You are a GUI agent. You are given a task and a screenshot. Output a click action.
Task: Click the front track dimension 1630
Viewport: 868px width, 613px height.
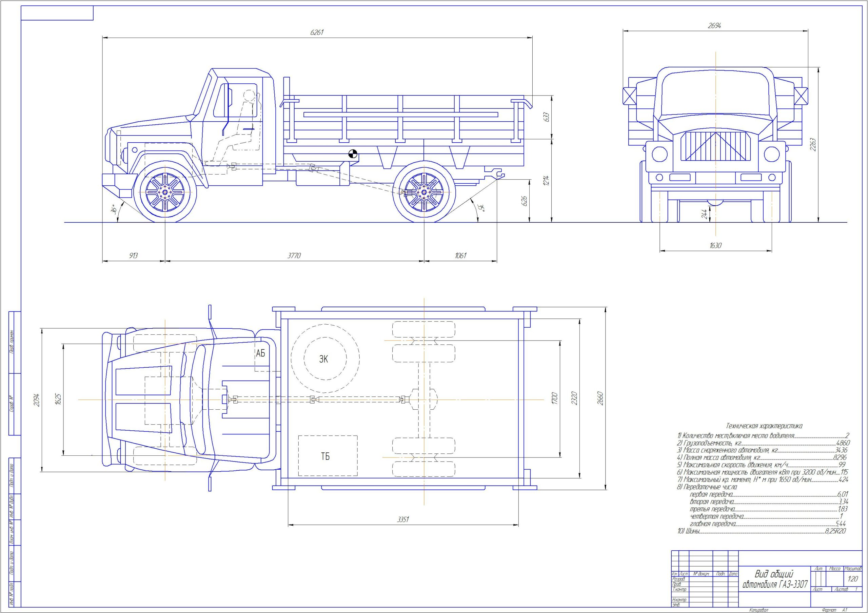click(x=715, y=245)
